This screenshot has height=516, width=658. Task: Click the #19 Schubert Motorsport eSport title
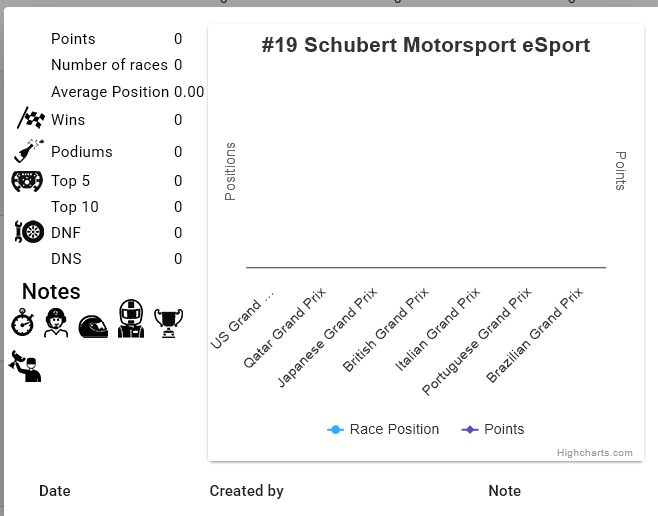pos(425,46)
